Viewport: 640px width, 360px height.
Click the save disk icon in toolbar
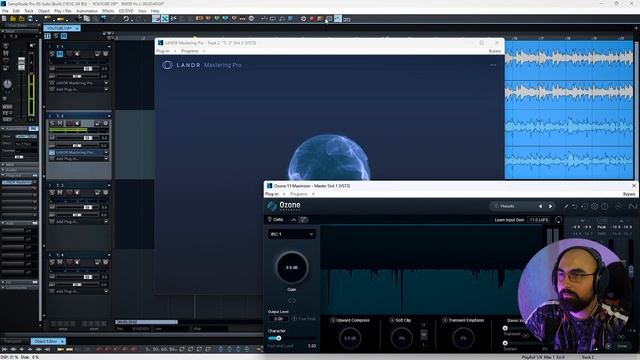tap(30, 19)
